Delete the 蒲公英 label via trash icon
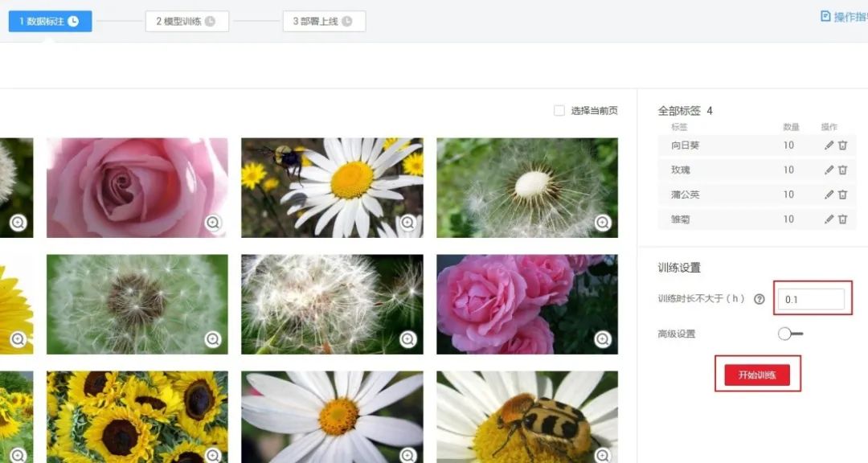868x463 pixels. tap(842, 195)
